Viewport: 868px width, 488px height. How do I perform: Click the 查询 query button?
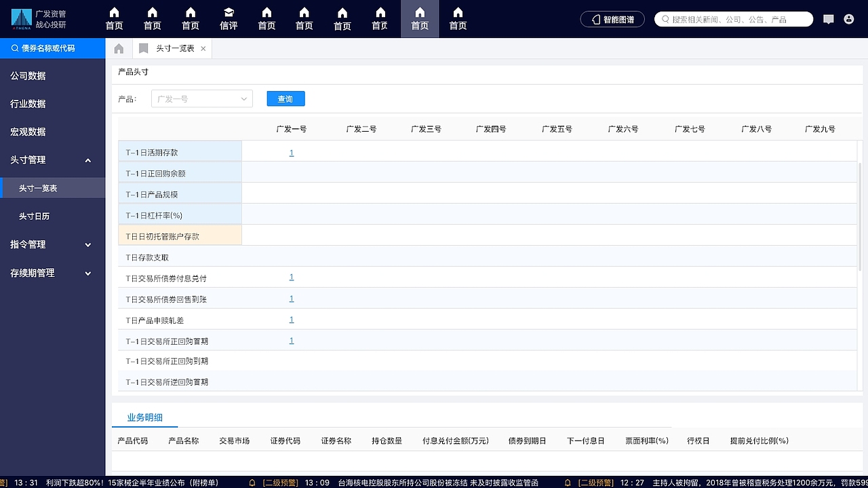[x=285, y=98]
